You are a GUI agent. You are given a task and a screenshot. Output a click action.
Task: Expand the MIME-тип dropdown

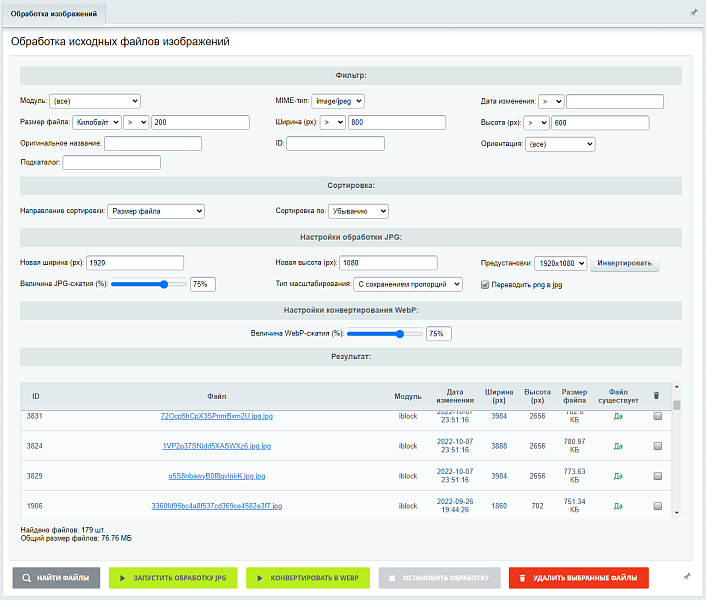point(337,101)
